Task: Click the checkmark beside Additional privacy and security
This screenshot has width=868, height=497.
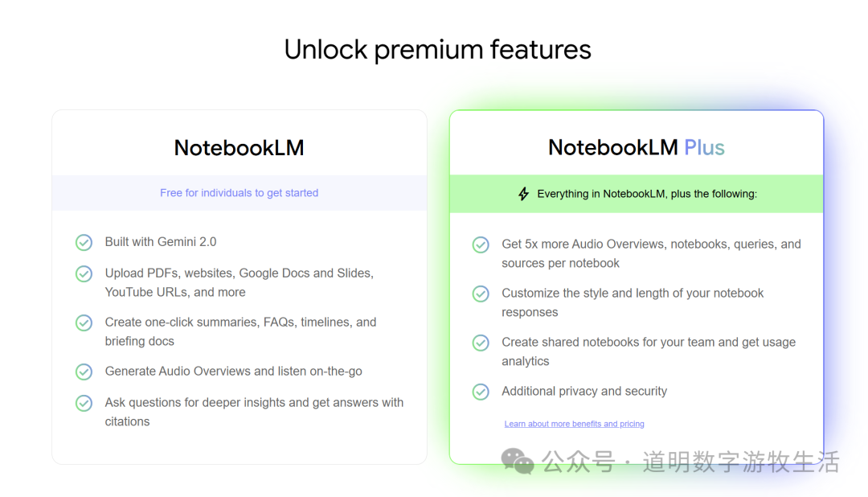Action: pyautogui.click(x=481, y=392)
